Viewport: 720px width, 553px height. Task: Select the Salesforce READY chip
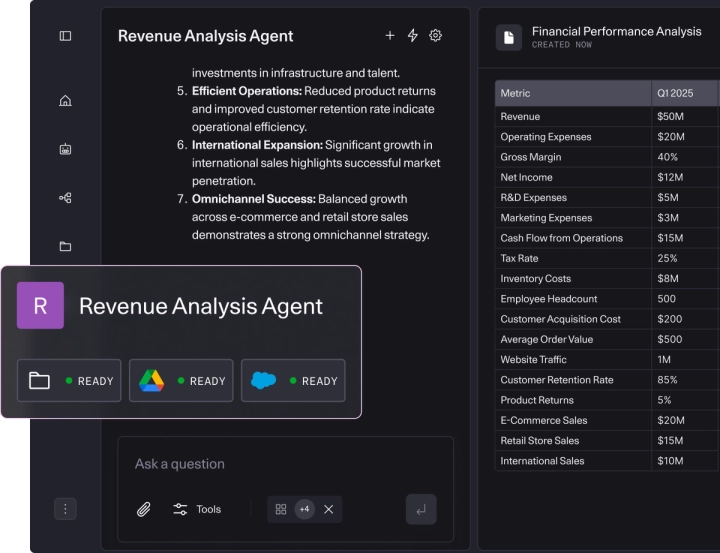293,381
